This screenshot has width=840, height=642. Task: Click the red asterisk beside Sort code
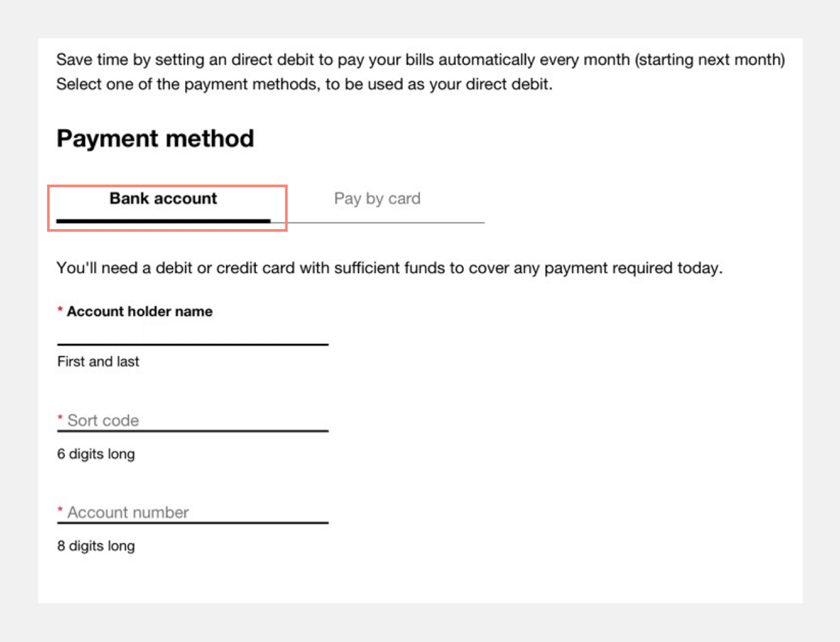click(x=60, y=419)
